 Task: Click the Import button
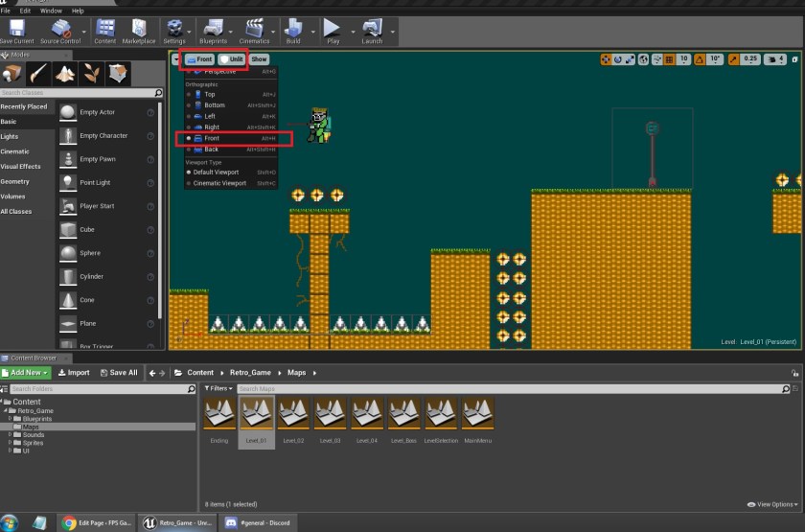(x=74, y=373)
